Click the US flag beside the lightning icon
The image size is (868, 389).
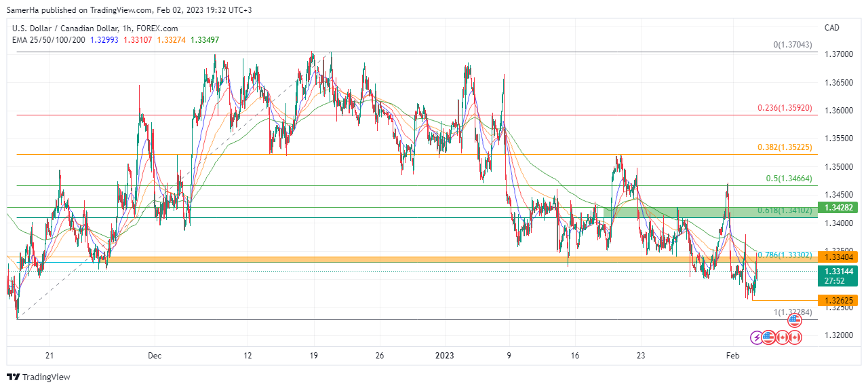[769, 337]
